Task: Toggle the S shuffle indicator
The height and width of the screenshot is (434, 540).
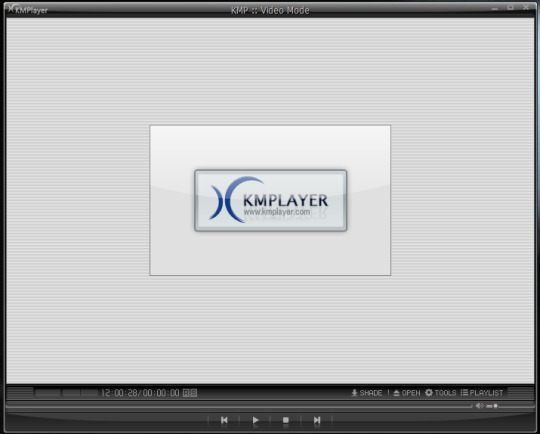Action: (194, 393)
